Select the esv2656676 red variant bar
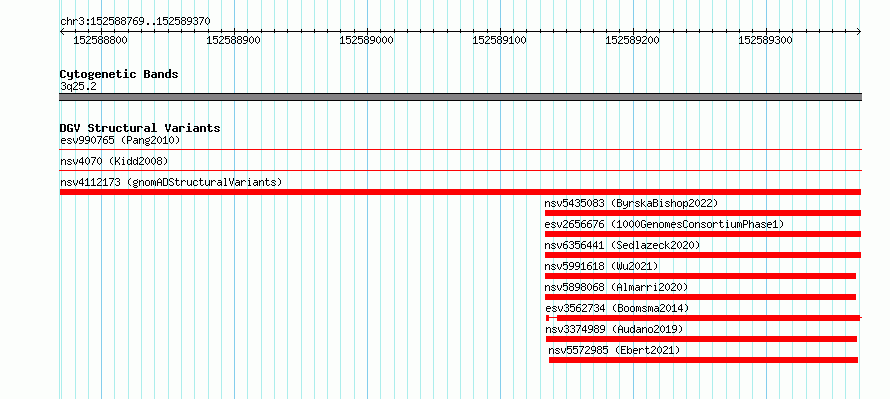 point(703,234)
